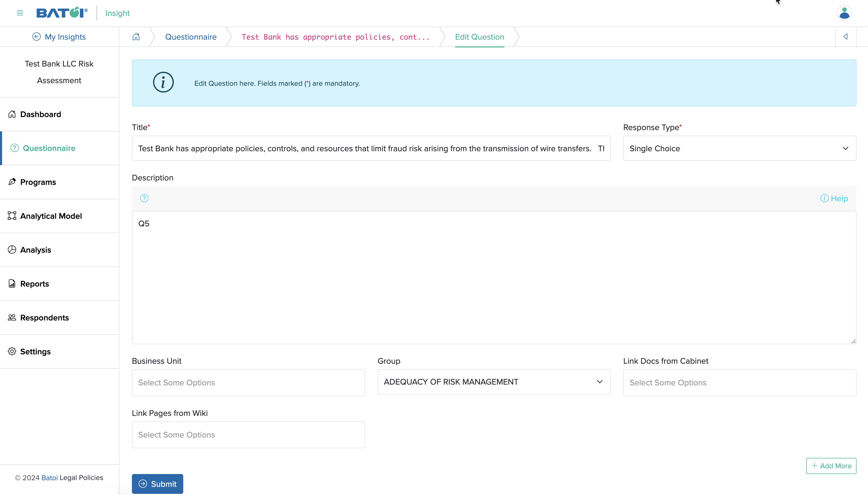Screen dimensions: 868x498
Task: Click the home breadcrumb icon
Action: pos(136,37)
